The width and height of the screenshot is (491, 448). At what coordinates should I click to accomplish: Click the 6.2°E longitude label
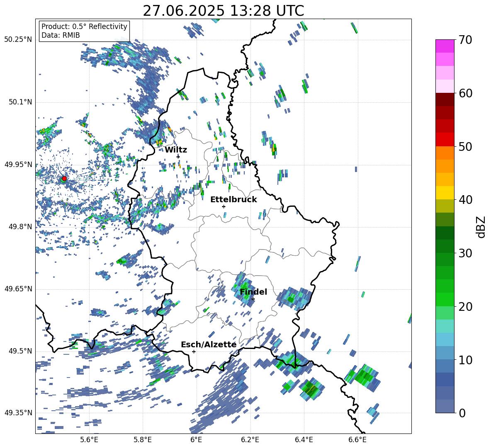pyautogui.click(x=250, y=440)
